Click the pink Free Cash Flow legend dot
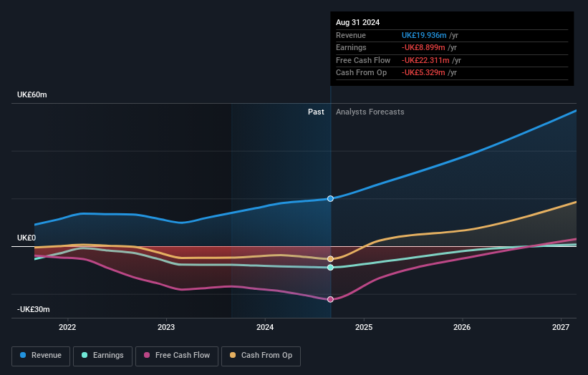The width and height of the screenshot is (588, 375). 147,355
